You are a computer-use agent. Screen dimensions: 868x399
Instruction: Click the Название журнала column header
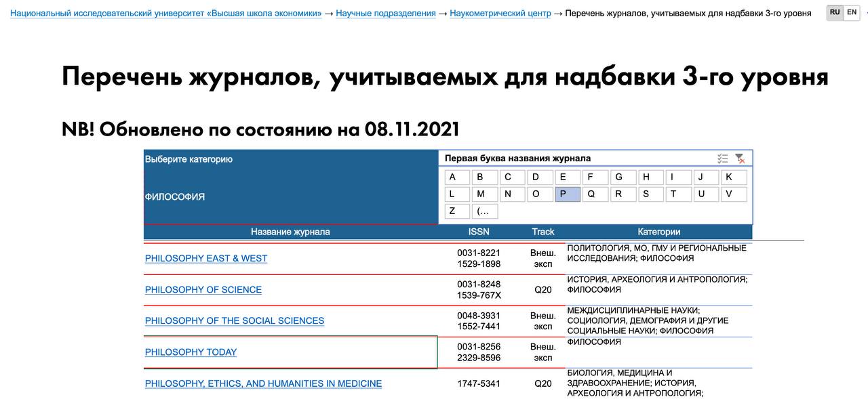tap(290, 232)
